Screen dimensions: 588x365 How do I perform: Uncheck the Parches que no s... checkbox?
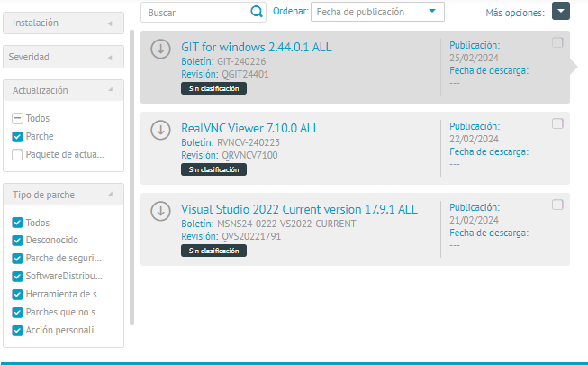click(x=17, y=313)
